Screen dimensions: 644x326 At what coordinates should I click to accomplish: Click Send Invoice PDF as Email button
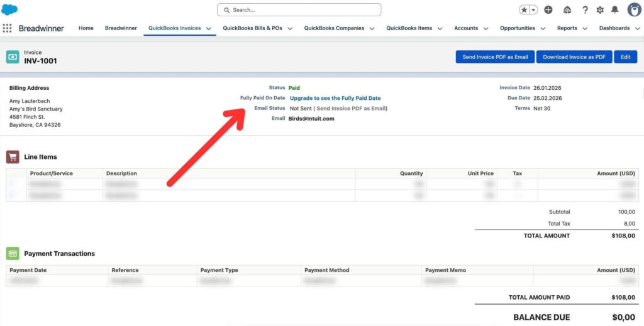pos(496,57)
